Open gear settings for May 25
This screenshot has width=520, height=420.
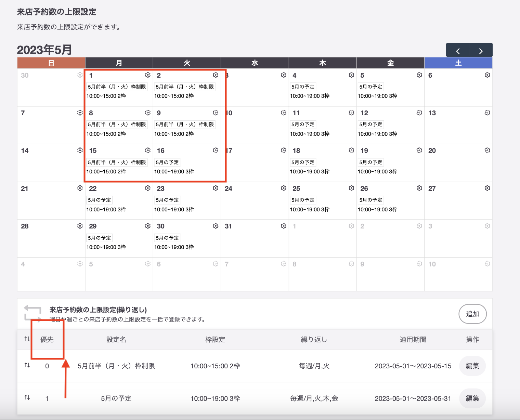click(351, 188)
